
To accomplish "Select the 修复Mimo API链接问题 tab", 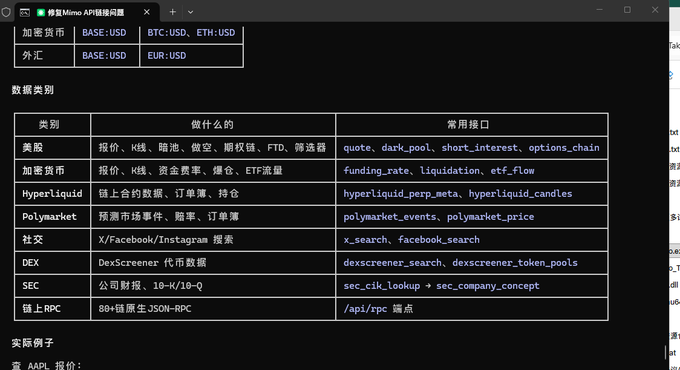I will tap(87, 13).
